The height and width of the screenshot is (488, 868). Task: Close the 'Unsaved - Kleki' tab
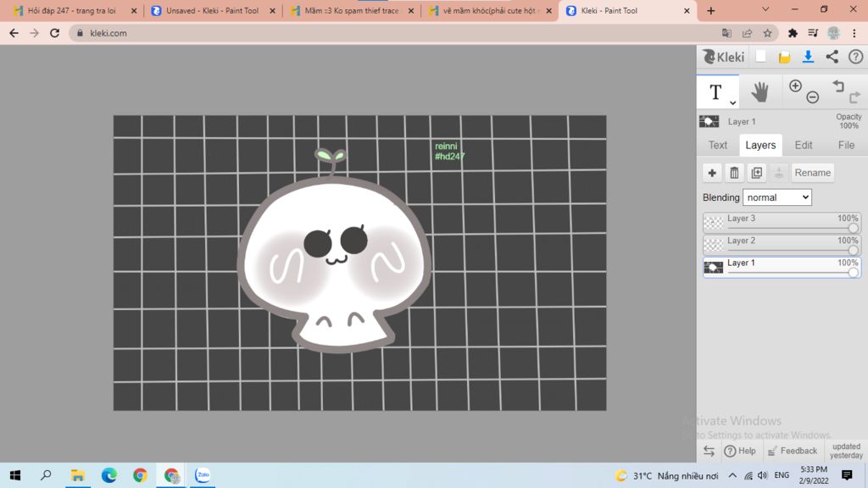(x=272, y=10)
